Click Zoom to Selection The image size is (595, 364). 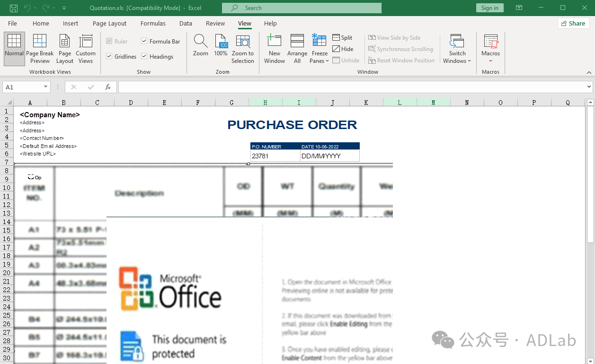tap(243, 49)
